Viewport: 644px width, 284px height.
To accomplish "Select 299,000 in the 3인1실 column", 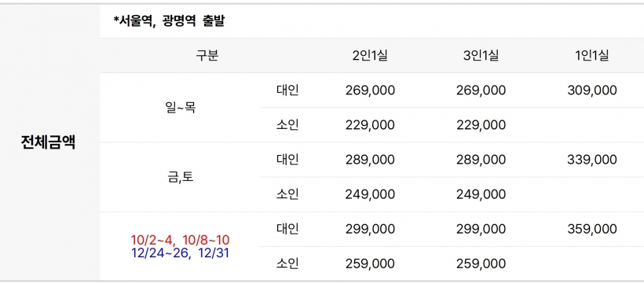I will coord(481,229).
